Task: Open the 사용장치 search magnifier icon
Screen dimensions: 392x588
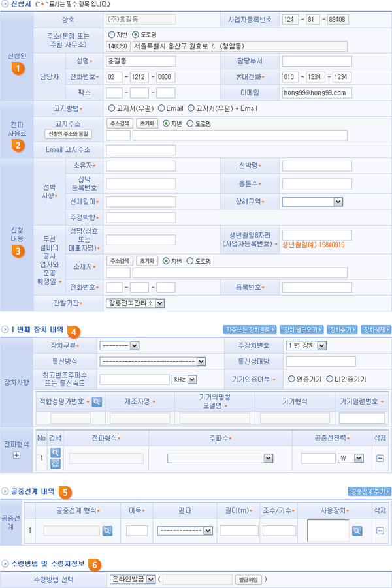Action: (357, 531)
